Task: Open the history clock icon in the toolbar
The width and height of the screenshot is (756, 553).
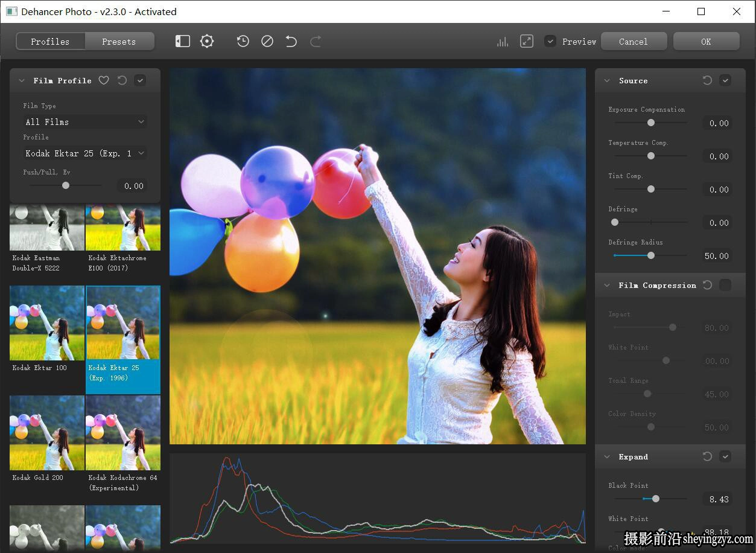Action: (243, 41)
